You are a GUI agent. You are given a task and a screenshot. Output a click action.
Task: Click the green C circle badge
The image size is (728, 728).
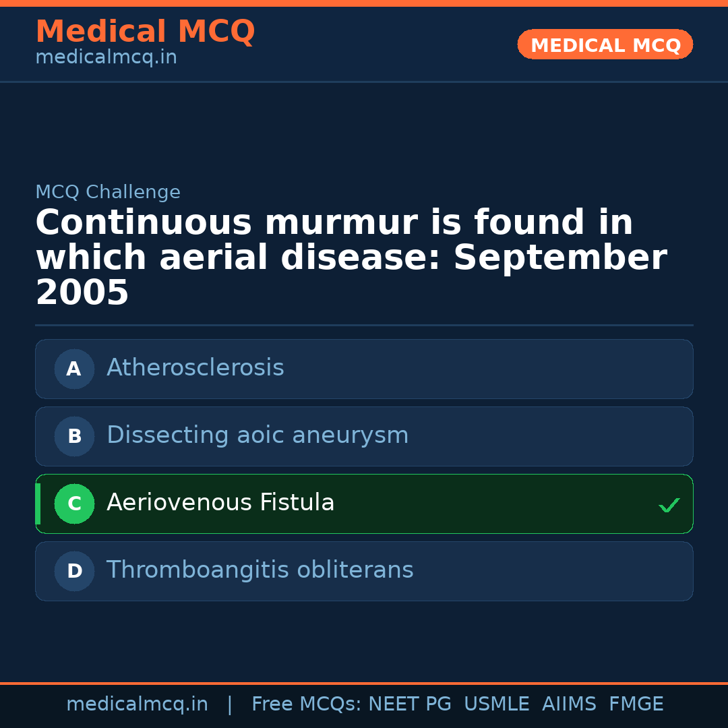coord(74,504)
